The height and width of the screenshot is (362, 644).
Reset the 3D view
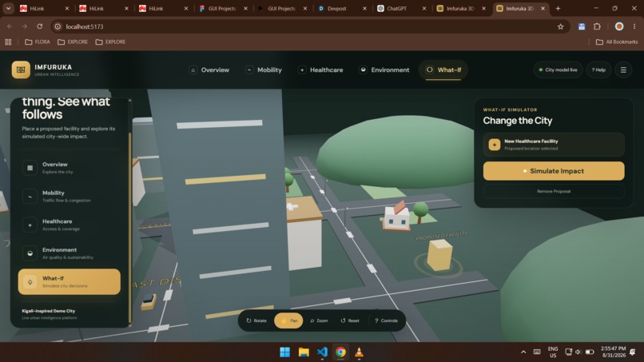point(350,320)
